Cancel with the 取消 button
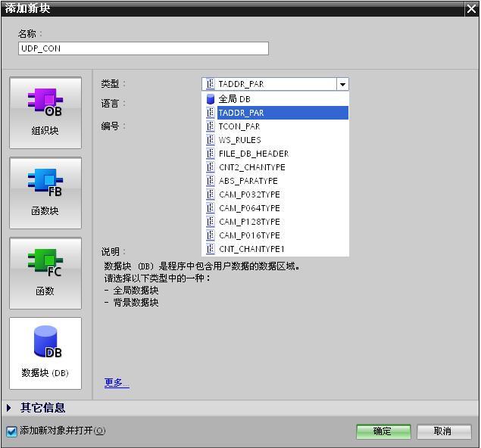The height and width of the screenshot is (448, 481). (444, 431)
